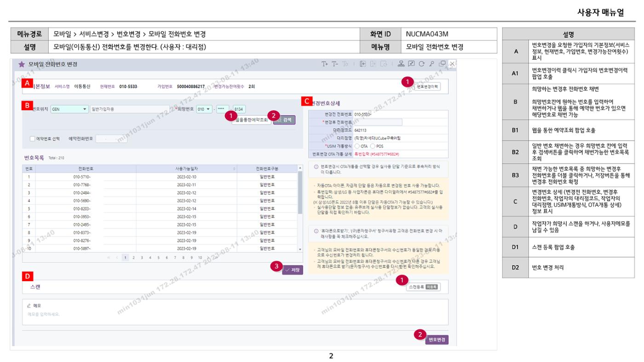The width and height of the screenshot is (644, 362).
Task: Click the 검색 search button
Action: (x=284, y=120)
